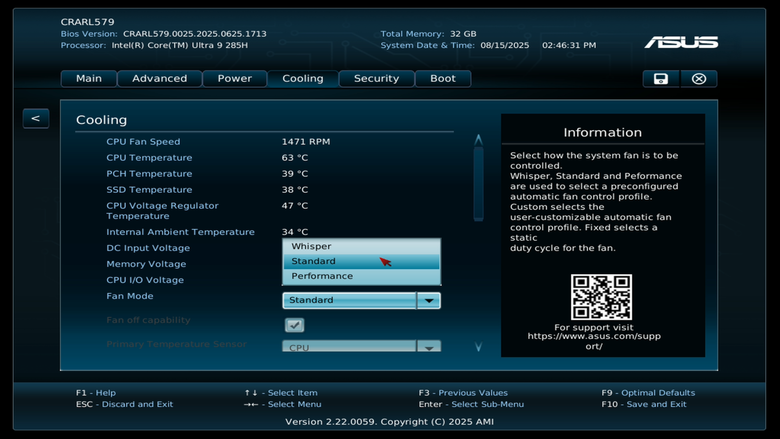The height and width of the screenshot is (439, 780).
Task: Click the PCH Temperature label
Action: (x=149, y=174)
